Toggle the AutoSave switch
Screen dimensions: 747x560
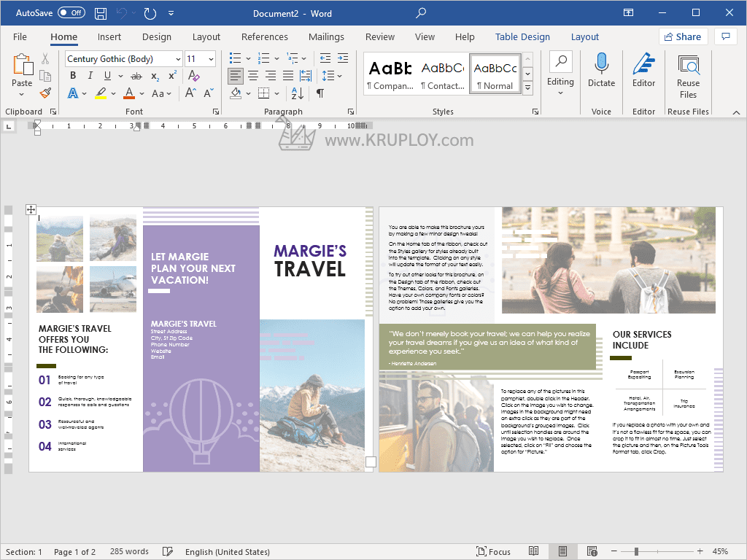point(71,13)
